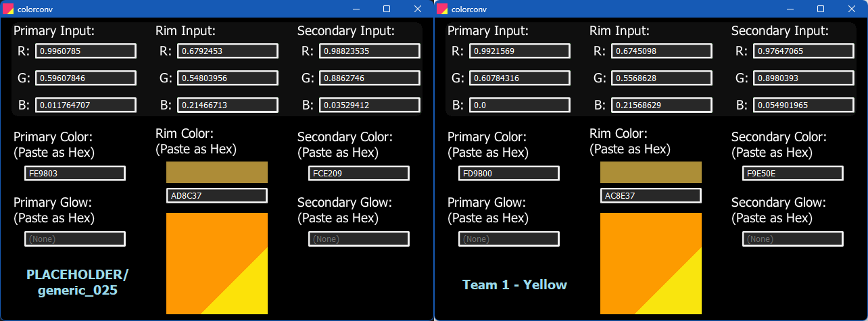
Task: Maximize the left colorconv window
Action: [x=387, y=9]
